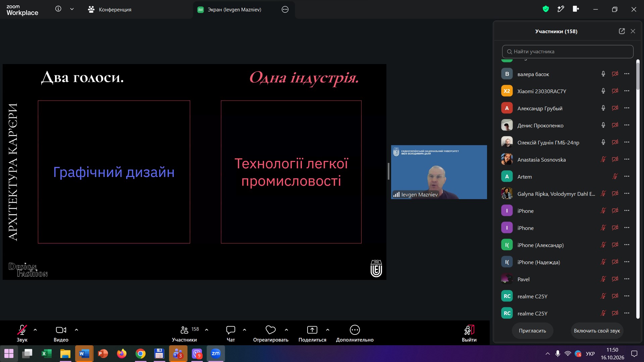644x362 pixels.
Task: Toggle the Участники participants panel
Action: [x=184, y=333]
